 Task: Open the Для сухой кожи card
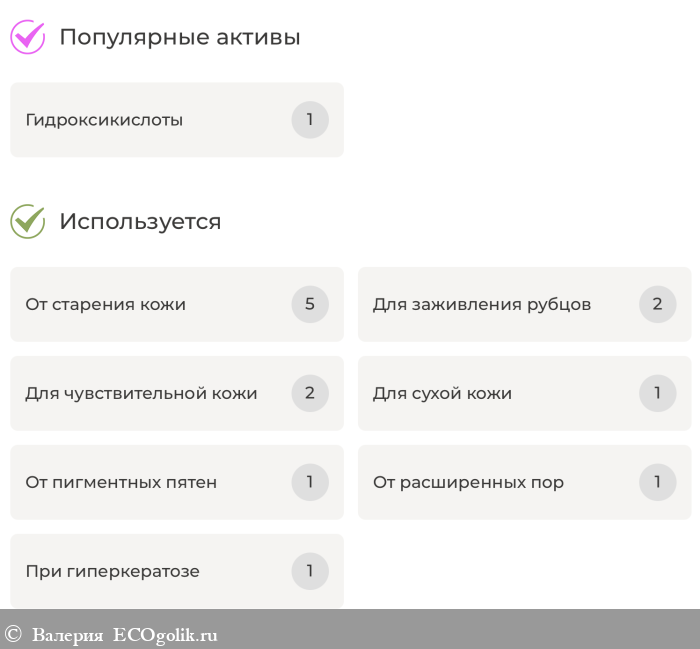coord(490,393)
